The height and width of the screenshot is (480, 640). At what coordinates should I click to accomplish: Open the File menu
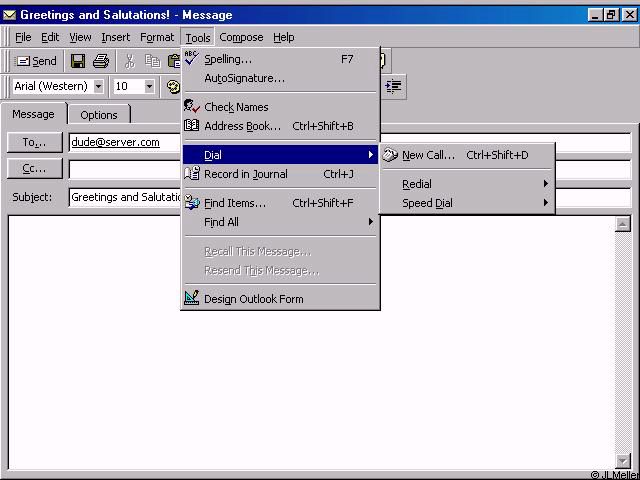(x=23, y=38)
